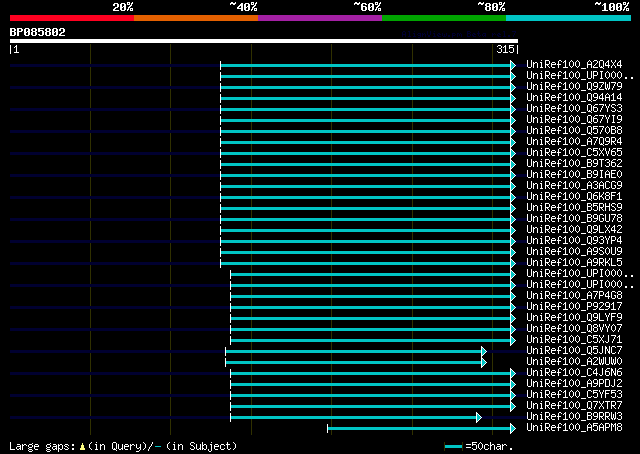Pick the UniRef100_P92917 hit name

(574, 307)
